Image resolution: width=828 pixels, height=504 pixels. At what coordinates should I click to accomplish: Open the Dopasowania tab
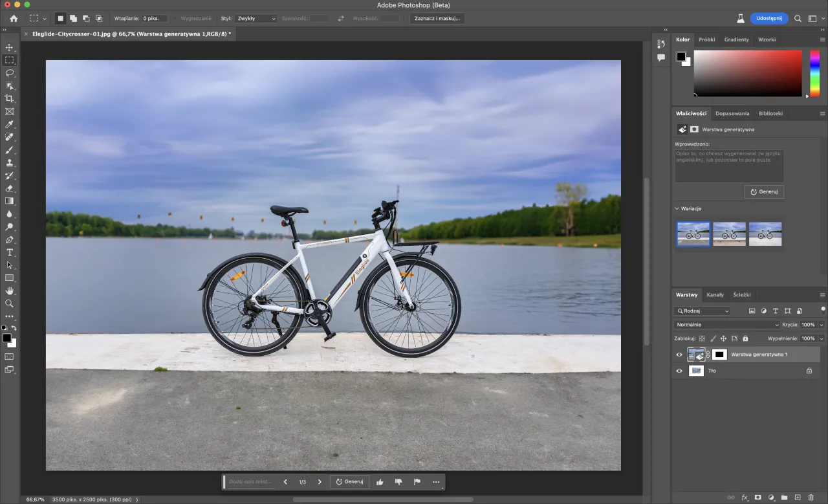point(732,113)
